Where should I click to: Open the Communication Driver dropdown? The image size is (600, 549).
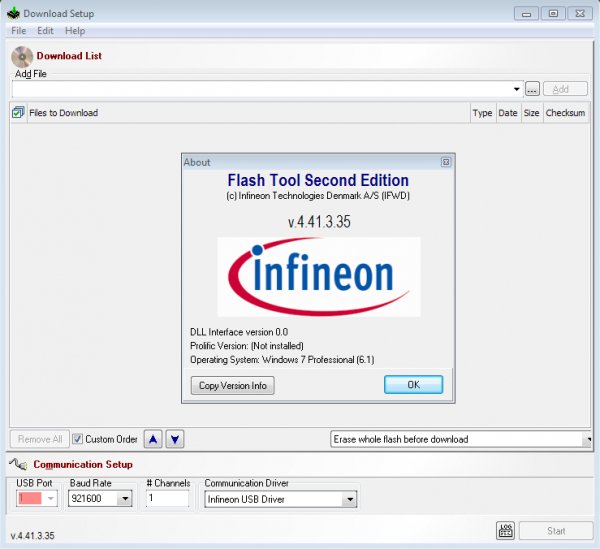[x=350, y=499]
